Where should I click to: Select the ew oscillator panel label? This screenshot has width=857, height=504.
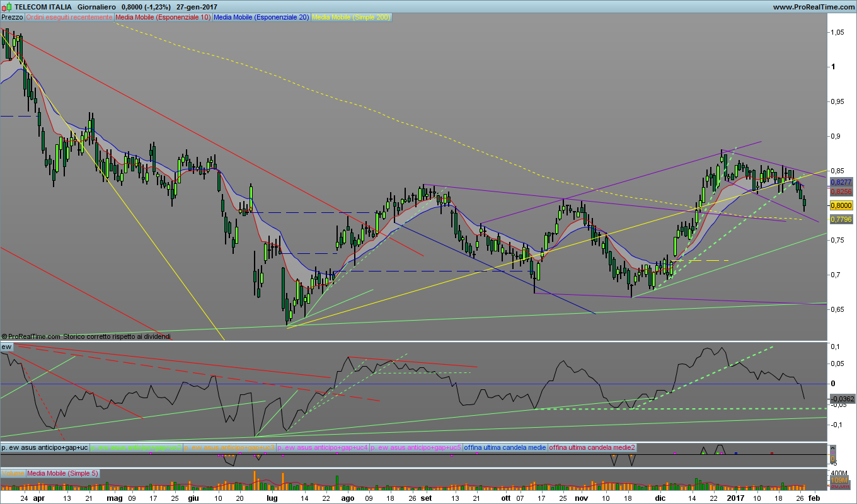[x=7, y=347]
